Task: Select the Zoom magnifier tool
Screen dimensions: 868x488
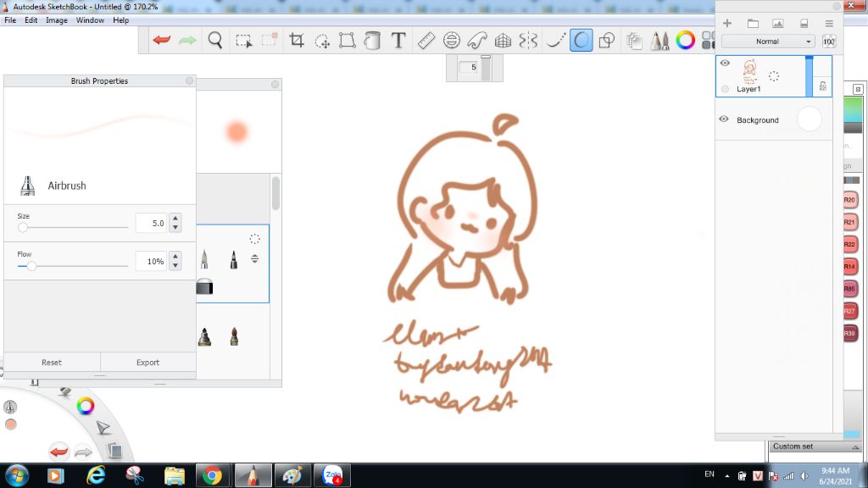Action: (x=214, y=40)
